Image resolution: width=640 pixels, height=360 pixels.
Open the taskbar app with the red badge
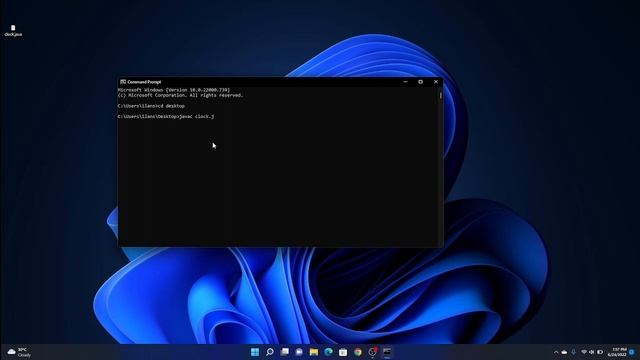tap(372, 352)
